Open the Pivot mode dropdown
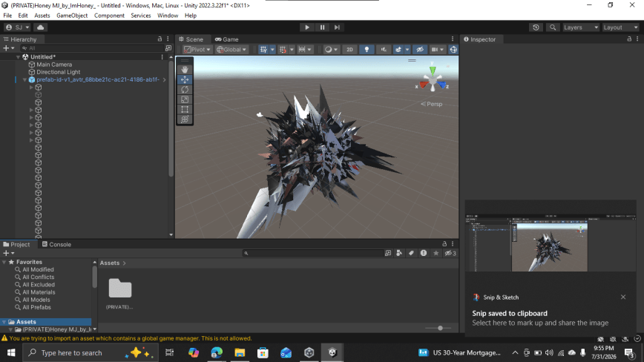Image resolution: width=644 pixels, height=362 pixels. click(x=197, y=49)
